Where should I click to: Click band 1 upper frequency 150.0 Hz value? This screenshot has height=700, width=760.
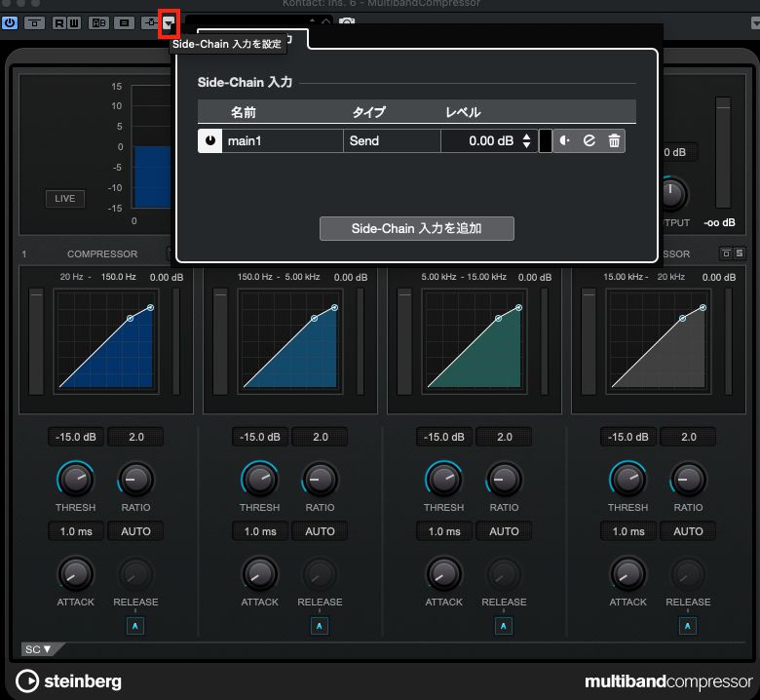119,277
